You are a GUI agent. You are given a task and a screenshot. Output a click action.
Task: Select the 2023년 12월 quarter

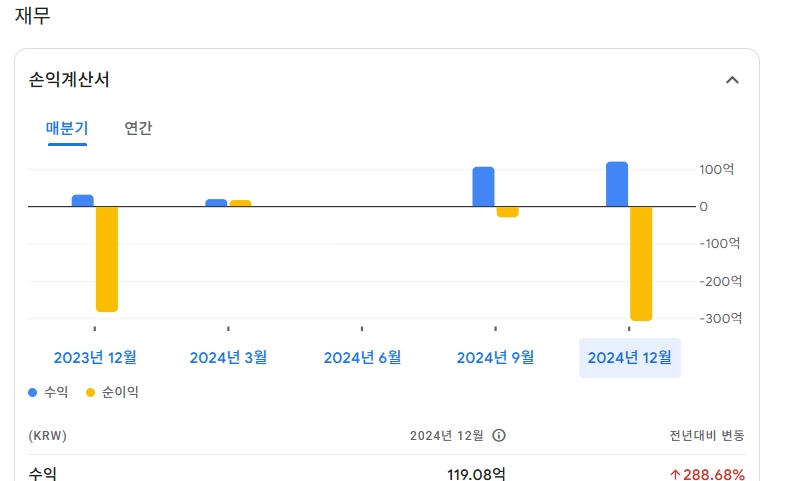click(x=95, y=358)
